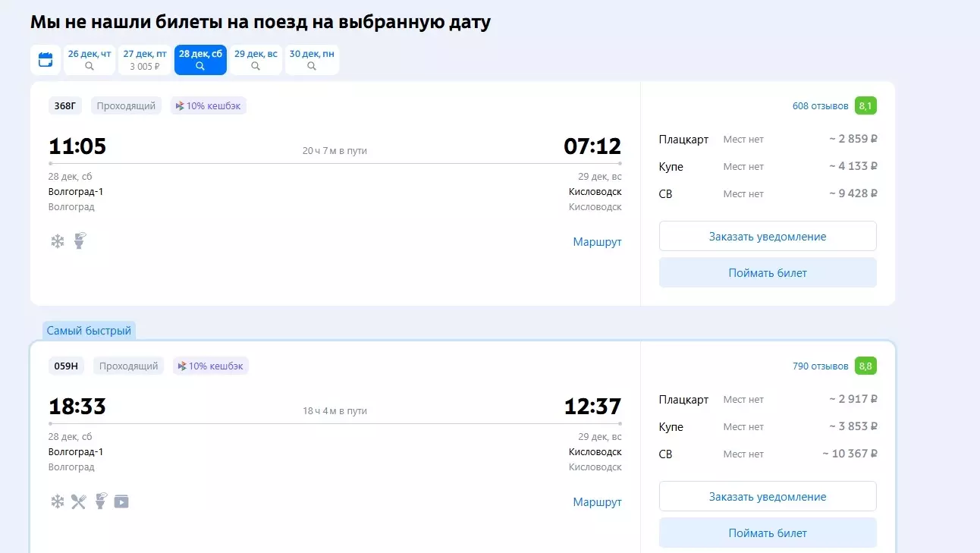Click train number badge 368Г
The image size is (980, 553).
[x=65, y=106]
